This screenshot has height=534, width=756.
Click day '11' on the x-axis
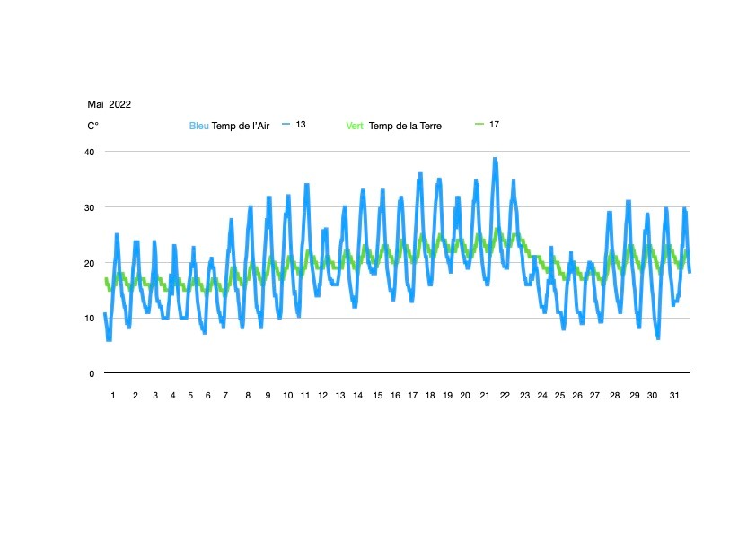click(x=305, y=395)
